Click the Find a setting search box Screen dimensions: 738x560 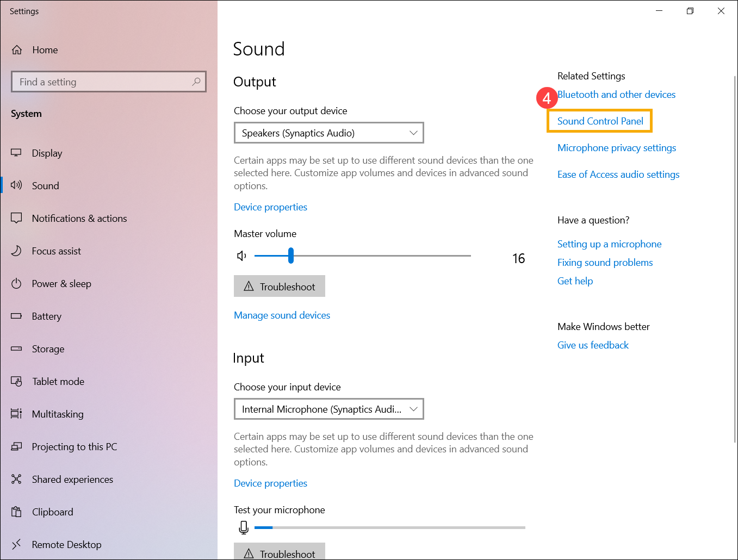109,82
